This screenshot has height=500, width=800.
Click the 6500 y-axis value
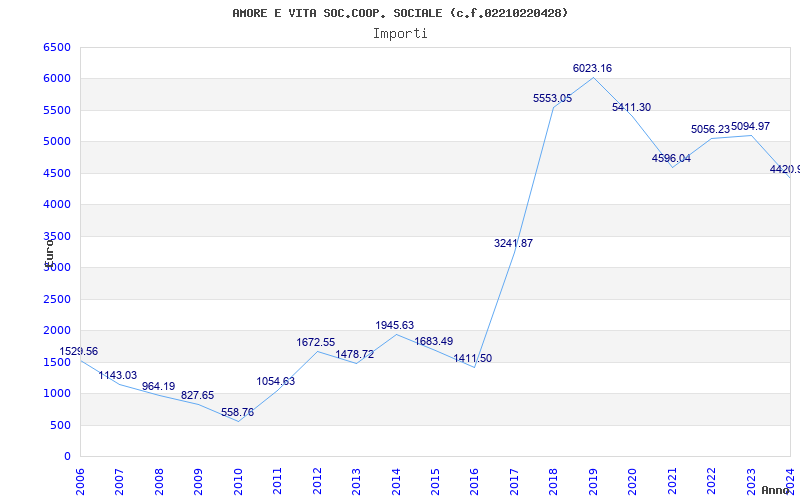click(57, 47)
